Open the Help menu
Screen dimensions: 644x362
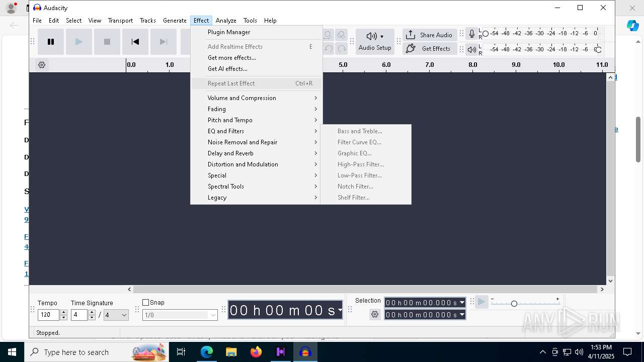tap(270, 21)
